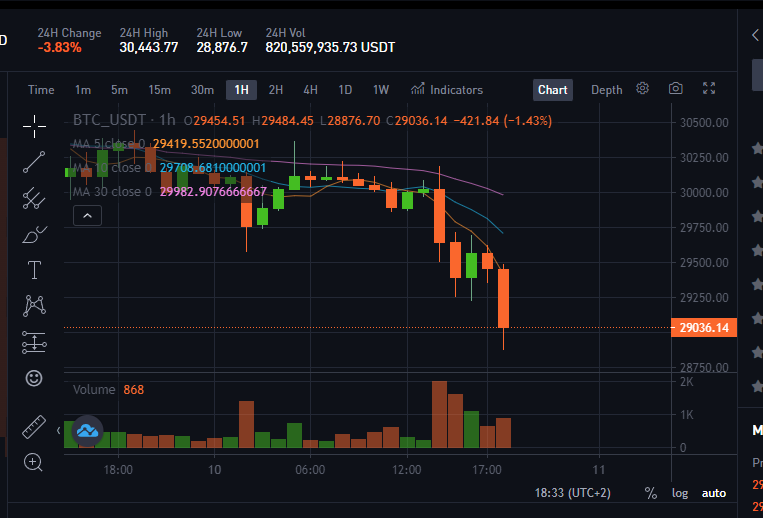Collapse the indicator legend chevron

pyautogui.click(x=88, y=215)
